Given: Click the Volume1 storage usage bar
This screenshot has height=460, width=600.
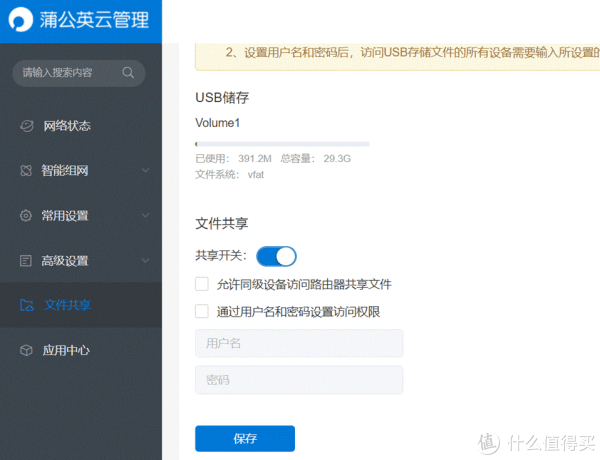Looking at the screenshot, I should tap(282, 144).
